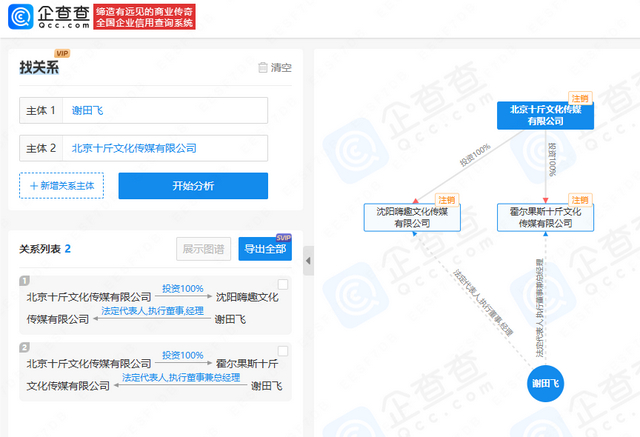Click the 注销 badge on 沈阳嗨趣 node
The image size is (640, 437).
[x=446, y=200]
